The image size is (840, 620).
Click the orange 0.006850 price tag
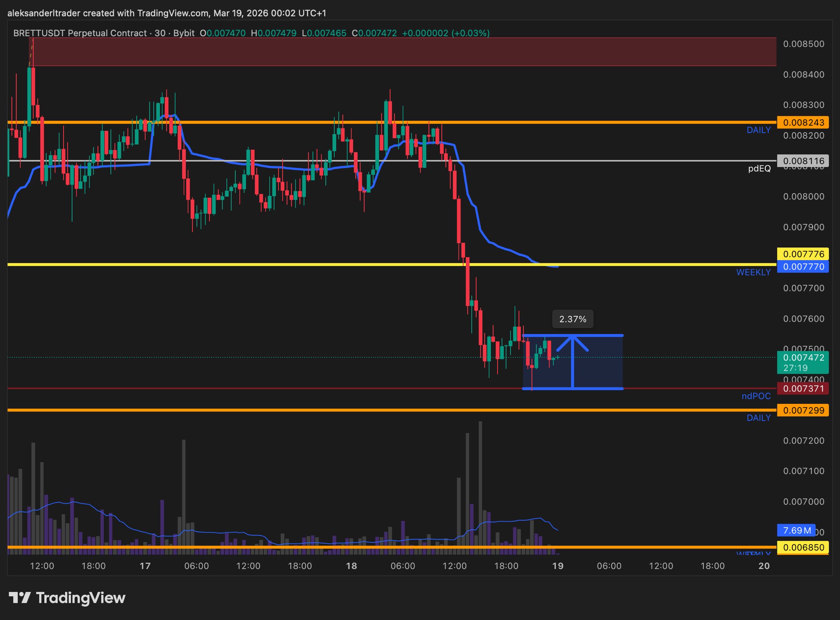point(803,547)
